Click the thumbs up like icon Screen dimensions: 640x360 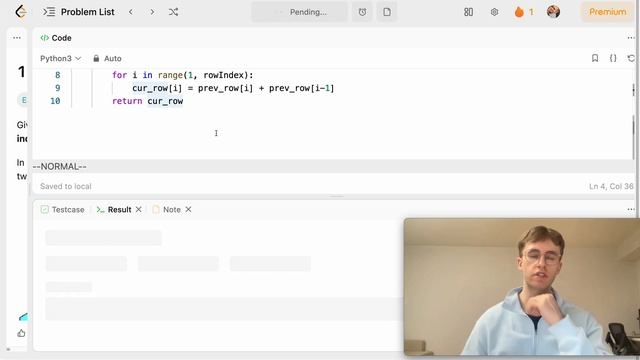click(21, 333)
